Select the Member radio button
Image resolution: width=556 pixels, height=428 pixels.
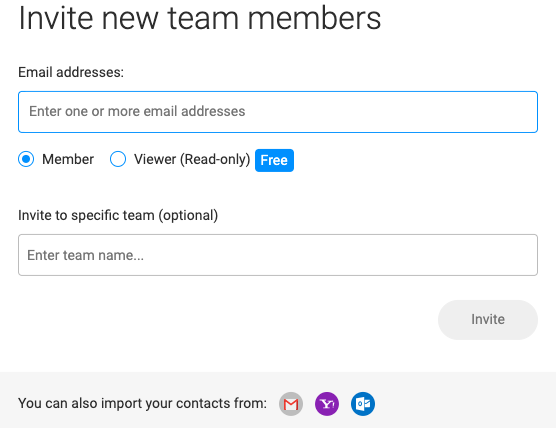click(26, 159)
